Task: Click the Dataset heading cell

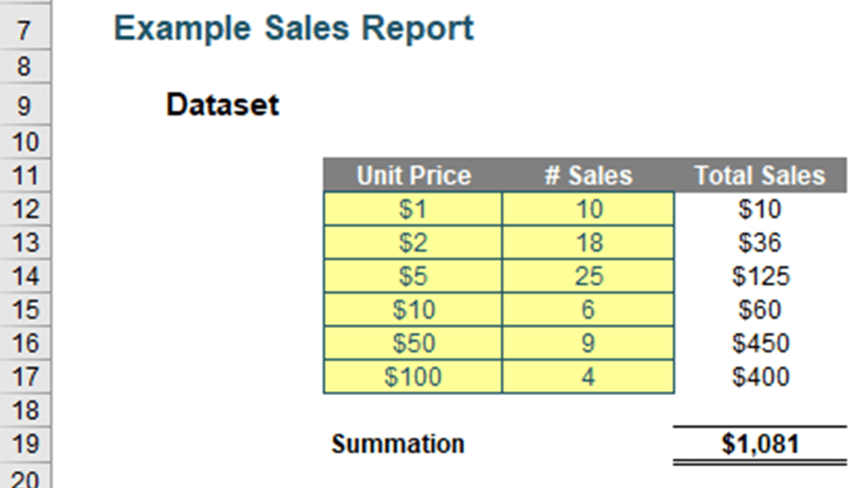Action: click(x=222, y=105)
